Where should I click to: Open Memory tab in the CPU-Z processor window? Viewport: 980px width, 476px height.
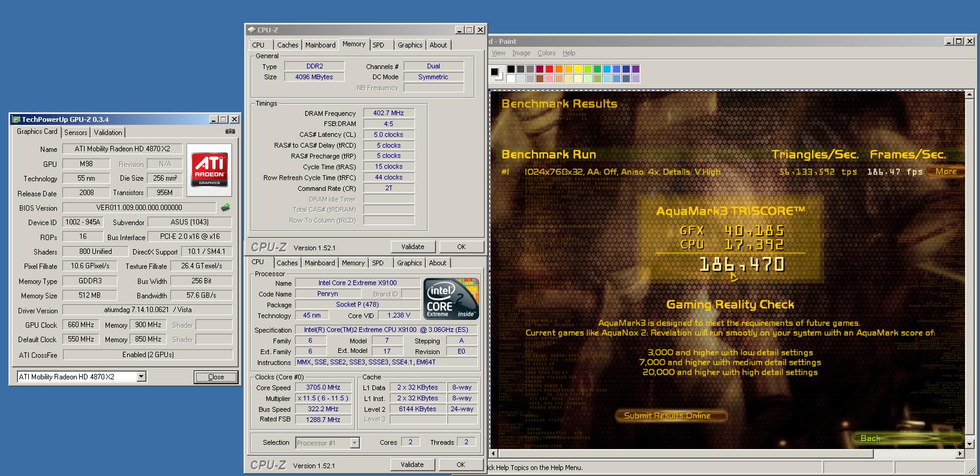click(353, 263)
